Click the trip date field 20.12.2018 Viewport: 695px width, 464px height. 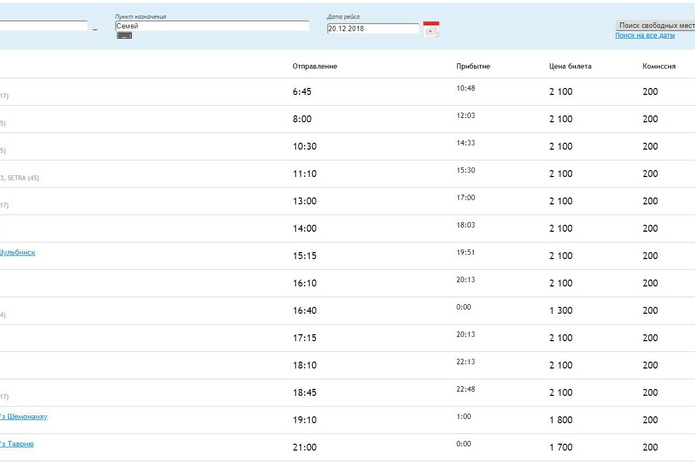point(373,28)
